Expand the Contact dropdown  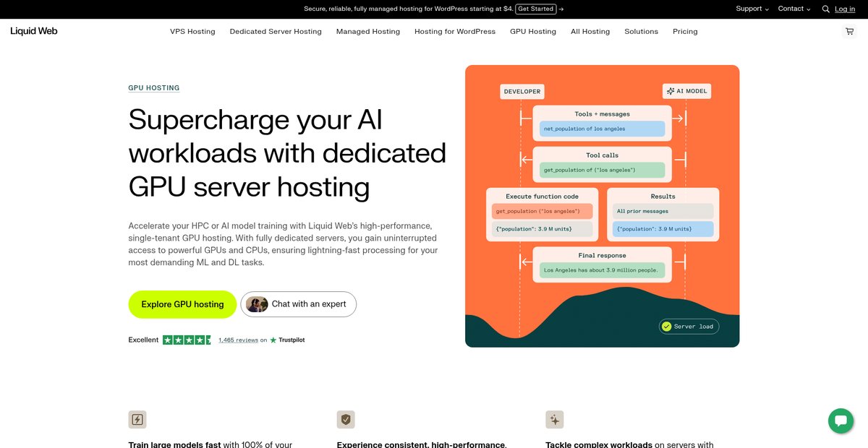click(794, 9)
